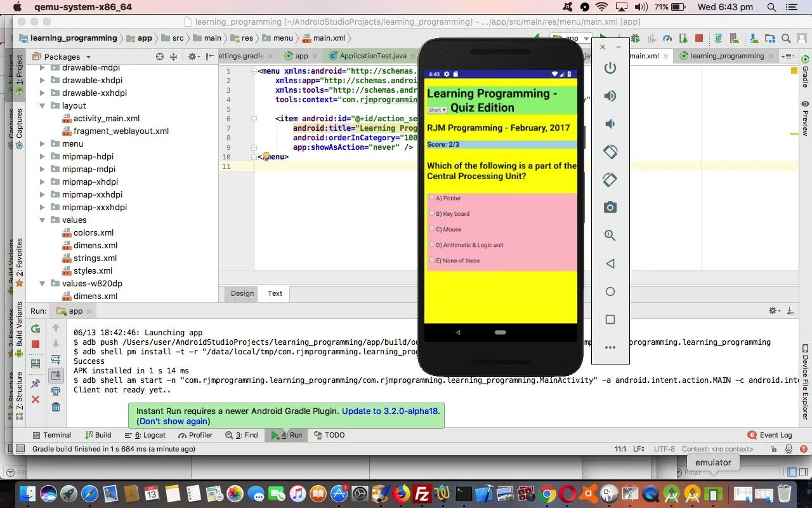Expand the drawable-xhdpi folder
812x508 pixels.
point(43,80)
